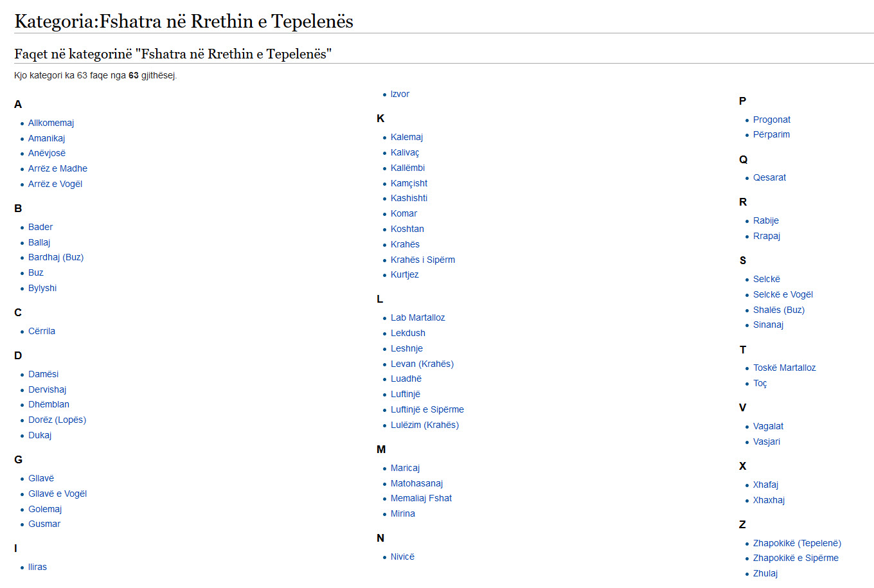Open the Memaliaj Fshat article
874x588 pixels.
421,498
